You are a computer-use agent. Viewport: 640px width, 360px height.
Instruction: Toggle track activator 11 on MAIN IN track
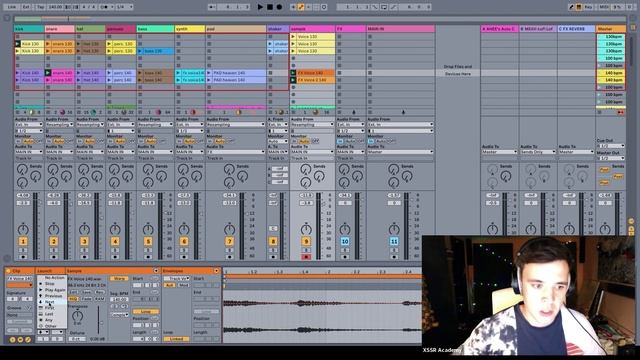coord(394,242)
